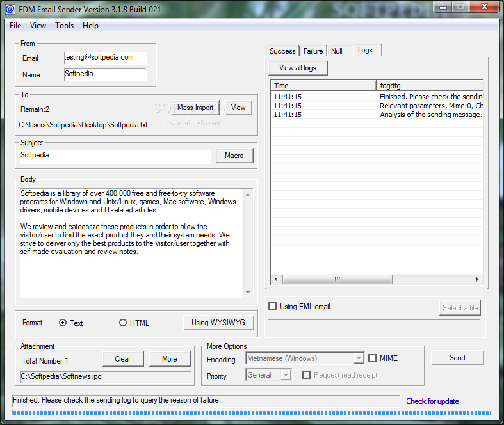Select the Text format radio button

[x=63, y=323]
